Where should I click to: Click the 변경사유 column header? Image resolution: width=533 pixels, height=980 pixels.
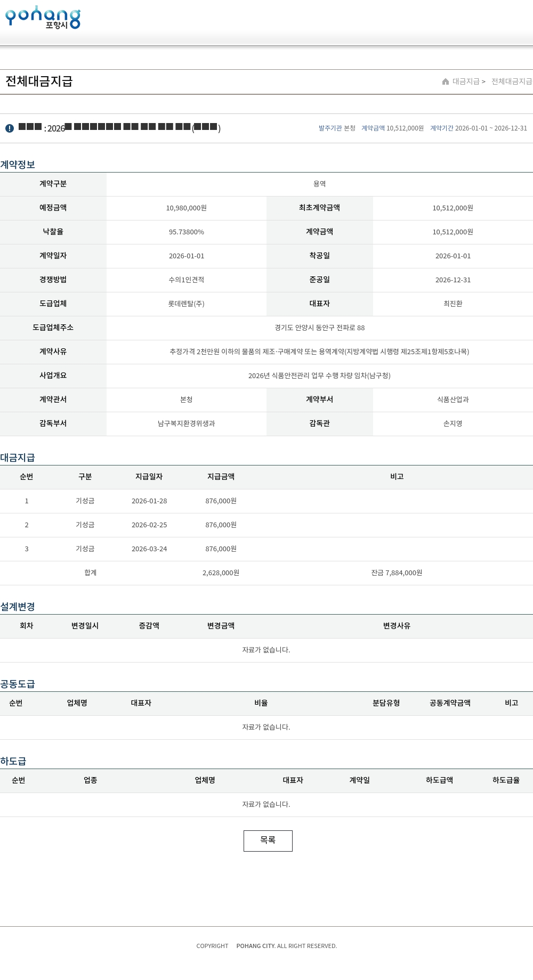(397, 626)
